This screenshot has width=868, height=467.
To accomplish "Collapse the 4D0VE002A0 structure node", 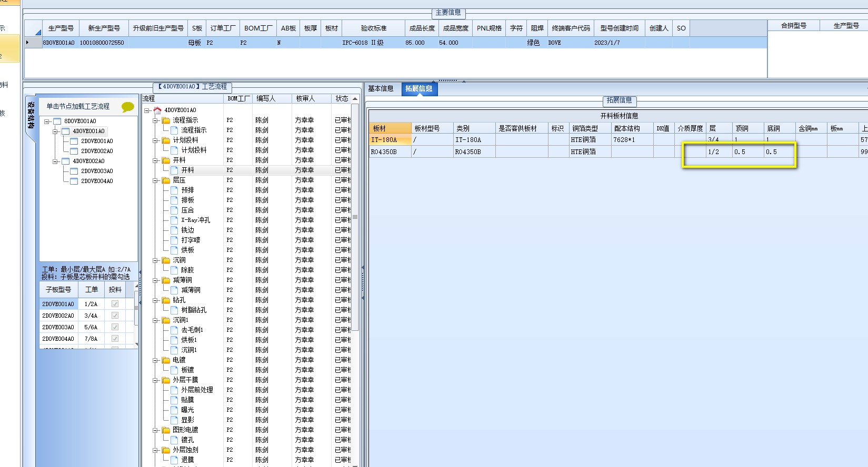I will click(55, 161).
